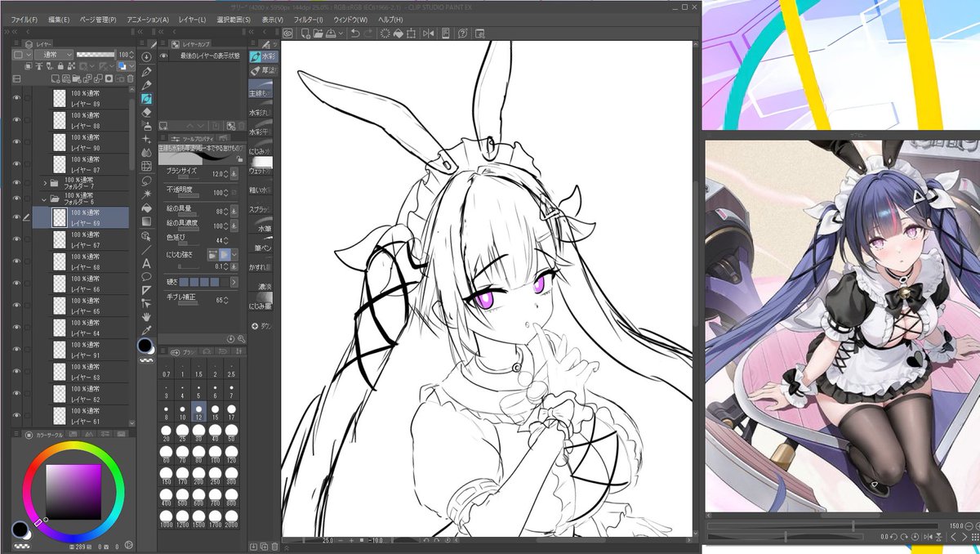Image resolution: width=980 pixels, height=554 pixels.
Task: Select brush size preset 50
Action: coord(231,431)
